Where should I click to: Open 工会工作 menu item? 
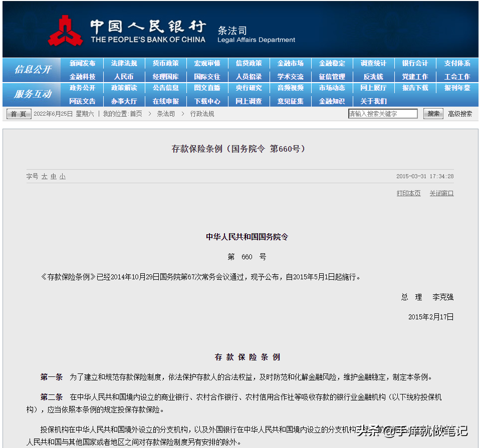point(457,77)
